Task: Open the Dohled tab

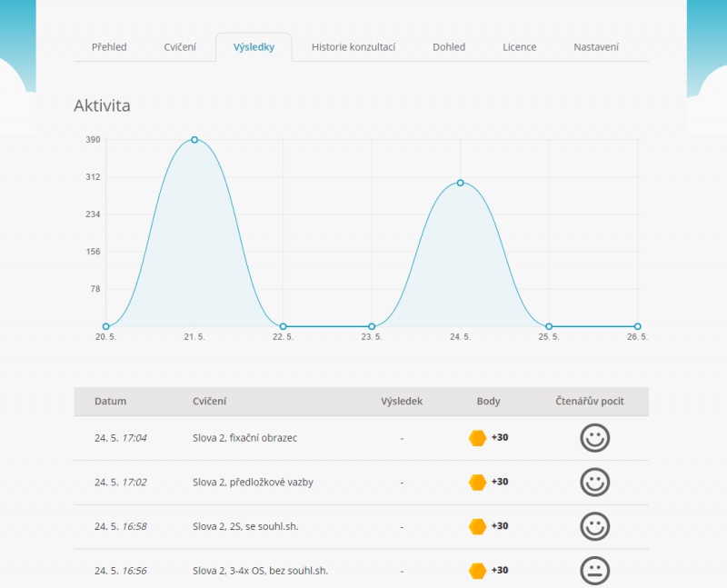Action: pos(449,47)
